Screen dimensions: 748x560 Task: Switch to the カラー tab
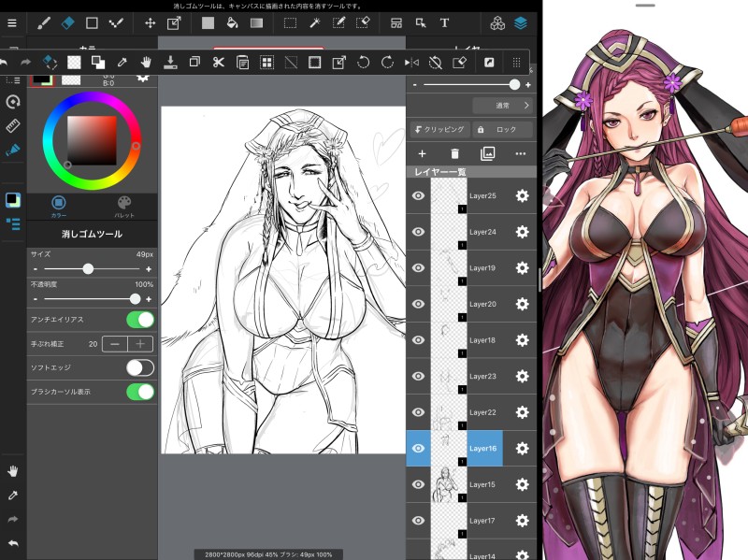tap(58, 206)
